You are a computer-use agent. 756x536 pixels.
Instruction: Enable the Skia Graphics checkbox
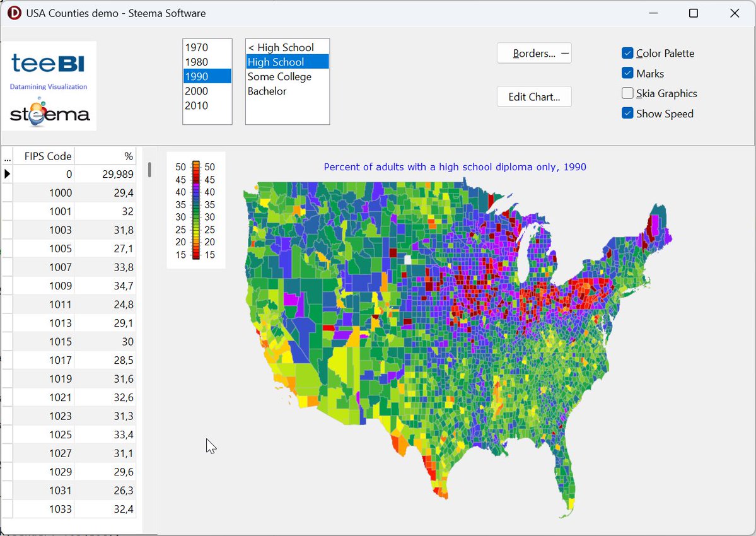point(627,93)
